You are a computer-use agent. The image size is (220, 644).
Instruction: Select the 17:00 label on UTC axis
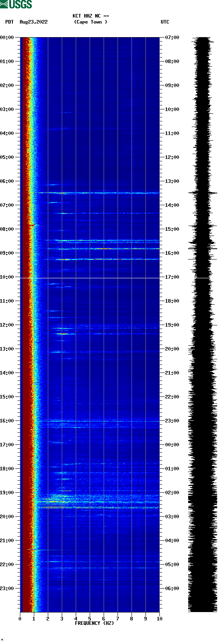pos(172,277)
